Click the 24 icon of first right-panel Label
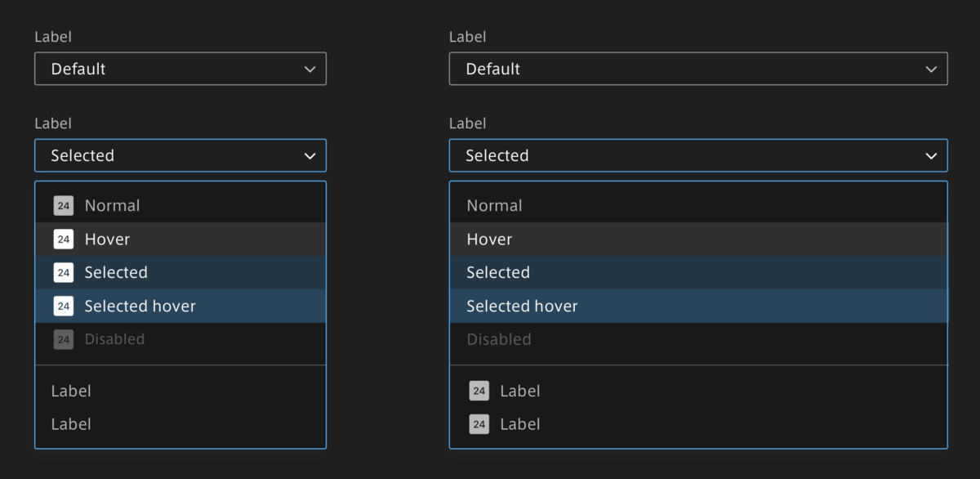The width and height of the screenshot is (980, 479). [x=479, y=392]
